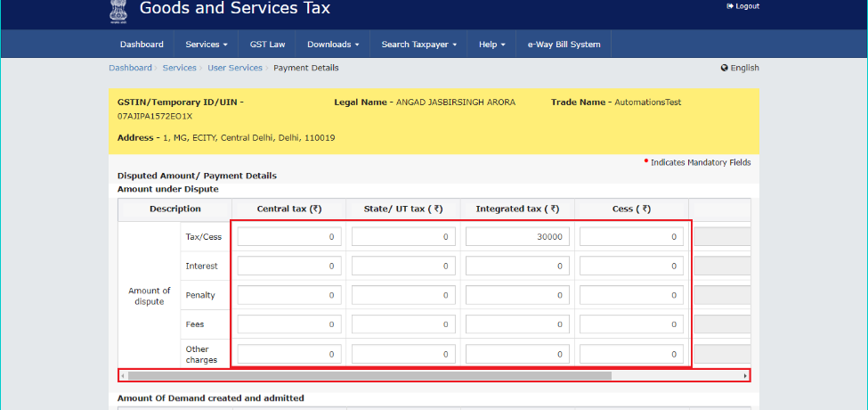
Task: Open the GST Law menu item
Action: tap(267, 45)
